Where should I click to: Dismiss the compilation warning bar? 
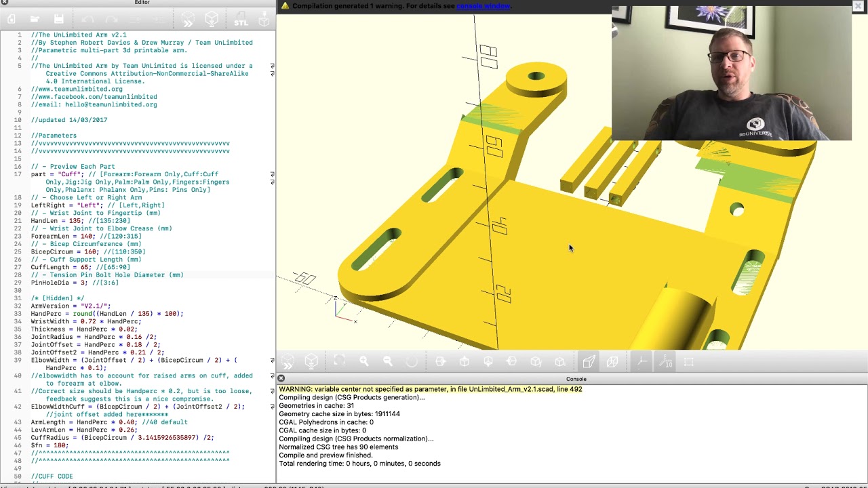tap(858, 6)
